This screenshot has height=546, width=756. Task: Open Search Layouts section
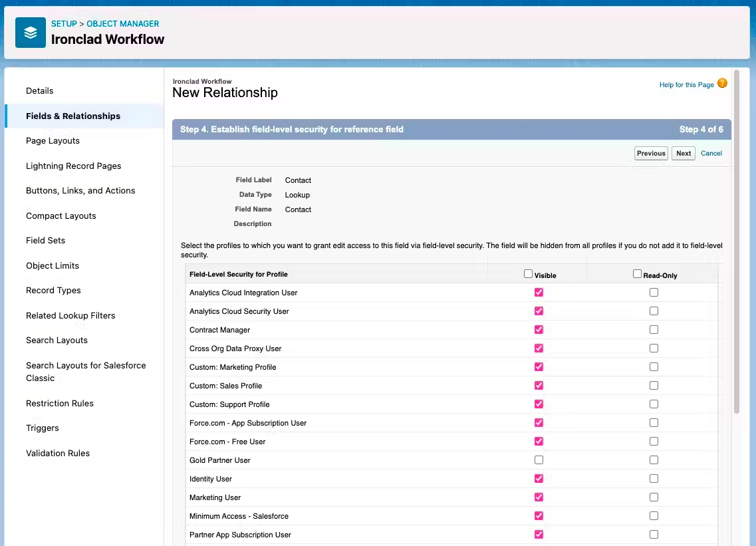tap(57, 340)
